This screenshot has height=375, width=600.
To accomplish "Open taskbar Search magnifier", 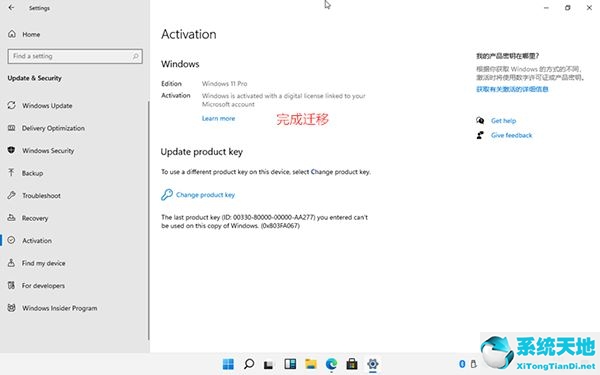I will 249,364.
